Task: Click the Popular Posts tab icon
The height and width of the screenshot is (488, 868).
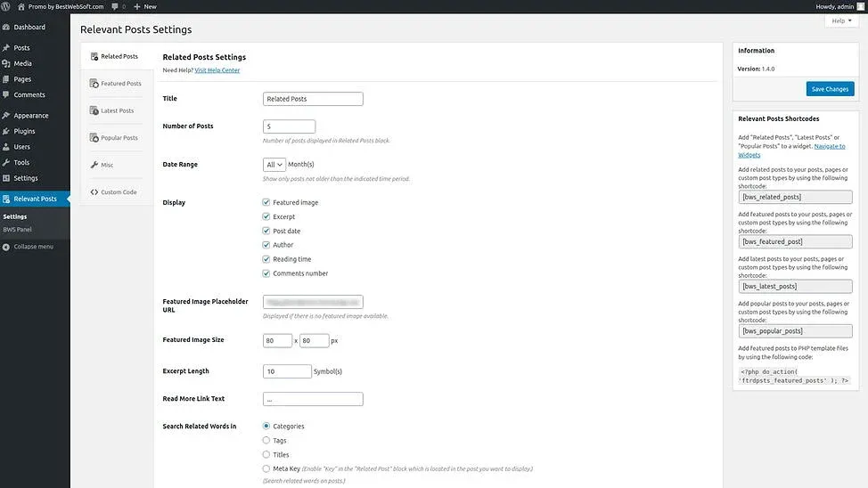Action: 94,138
